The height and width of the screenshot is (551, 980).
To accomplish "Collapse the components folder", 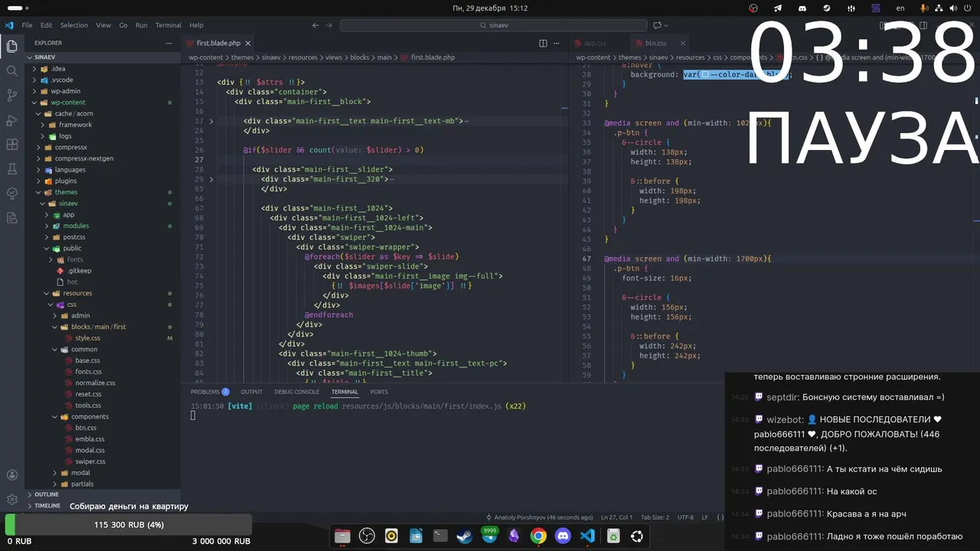I will (103, 416).
